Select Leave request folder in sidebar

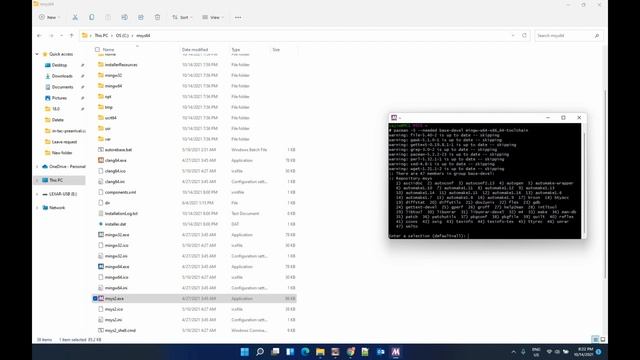pyautogui.click(x=64, y=142)
